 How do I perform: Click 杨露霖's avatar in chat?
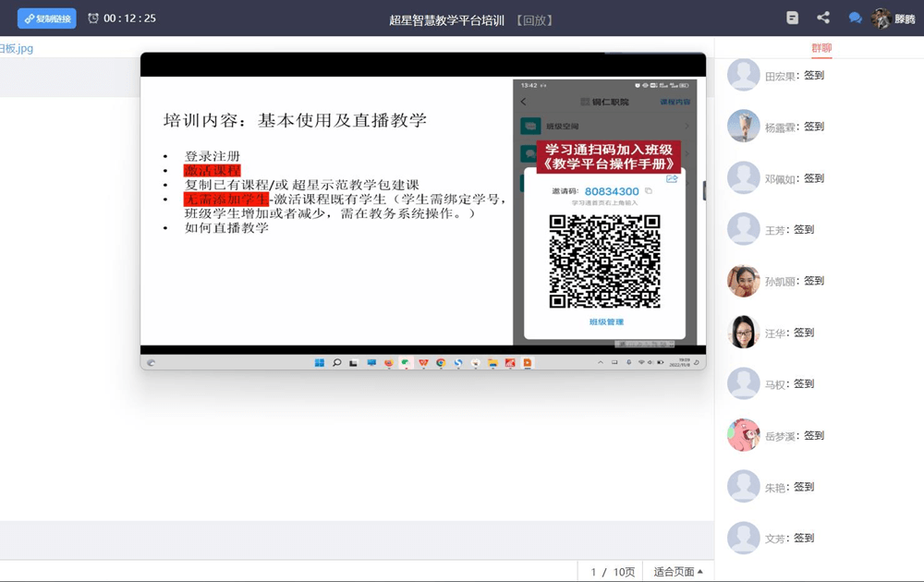click(x=743, y=126)
